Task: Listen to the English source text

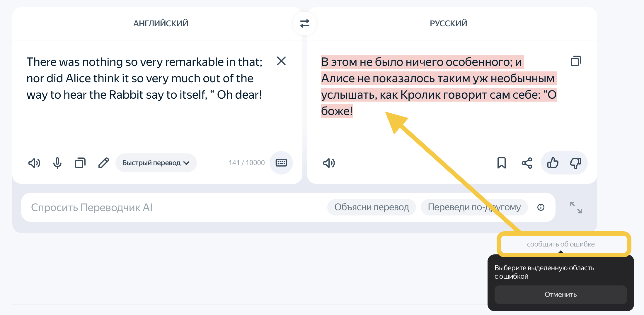Action: [x=34, y=163]
